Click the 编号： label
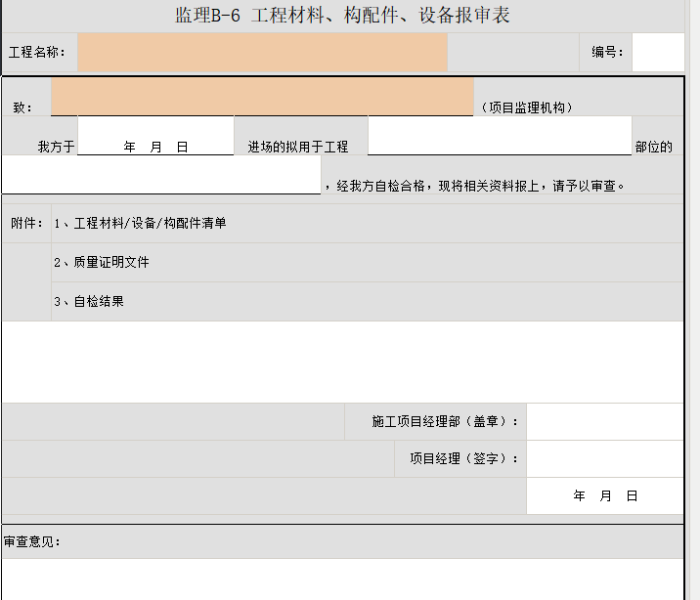The height and width of the screenshot is (600, 700). pyautogui.click(x=607, y=52)
